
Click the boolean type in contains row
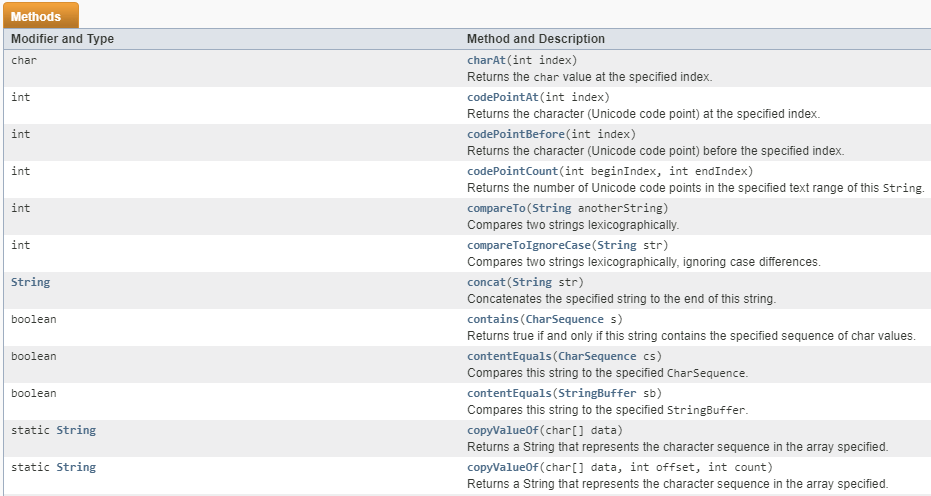coord(33,319)
